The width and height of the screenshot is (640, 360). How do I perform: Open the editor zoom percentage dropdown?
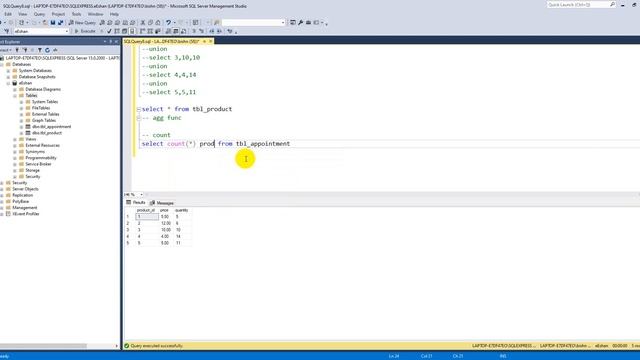[x=141, y=195]
